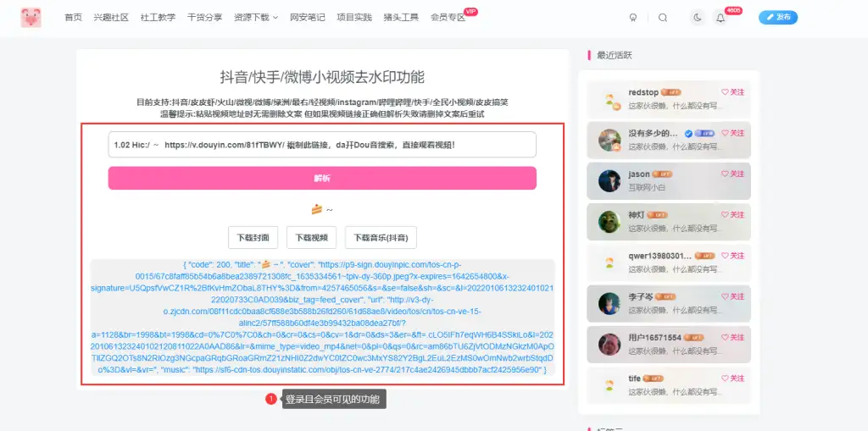Click the 下载音乐(抖音) button
Screen dimensions: 868x431
point(381,237)
